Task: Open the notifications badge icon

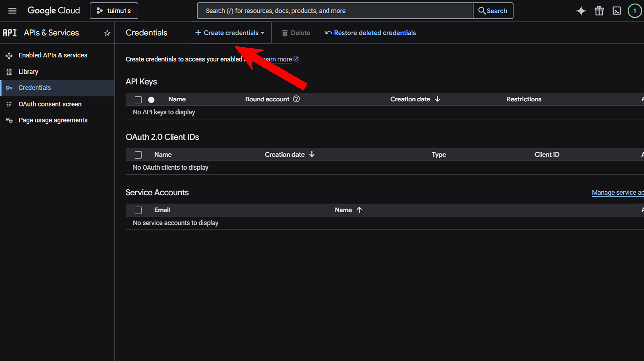Action: click(x=634, y=11)
